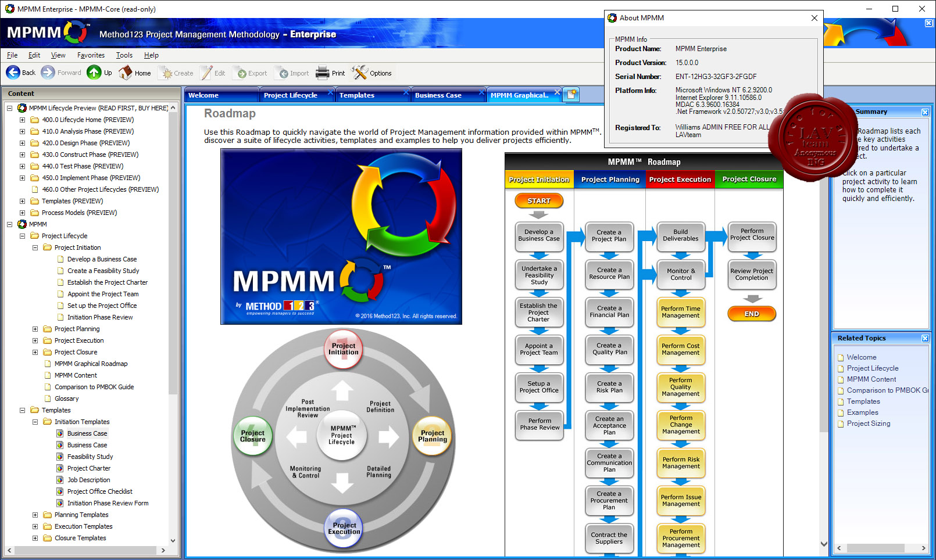Open Options tools icon

click(x=360, y=73)
